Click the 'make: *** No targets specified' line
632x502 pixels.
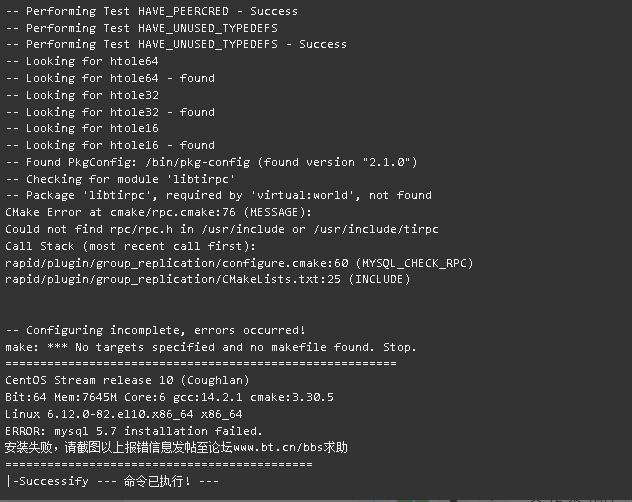pos(211,347)
